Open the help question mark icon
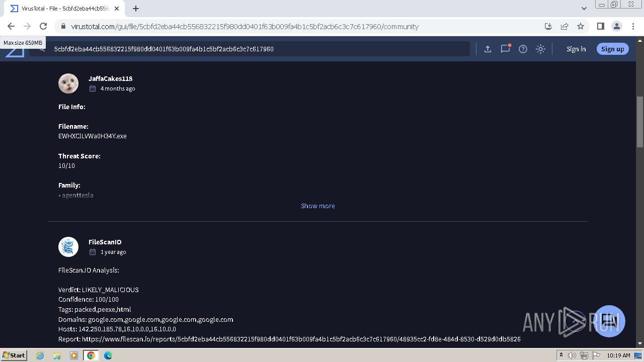This screenshot has width=644, height=362. (523, 49)
